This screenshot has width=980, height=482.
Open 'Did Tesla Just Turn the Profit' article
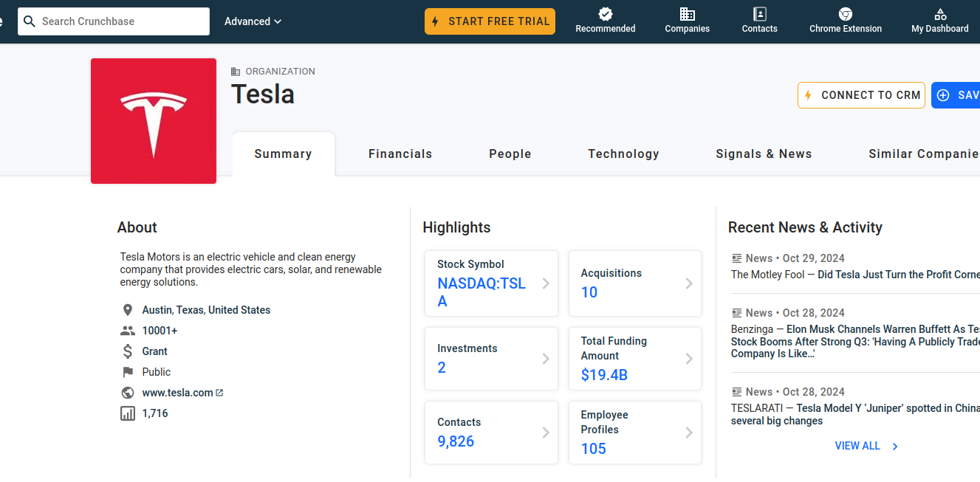[x=899, y=275]
